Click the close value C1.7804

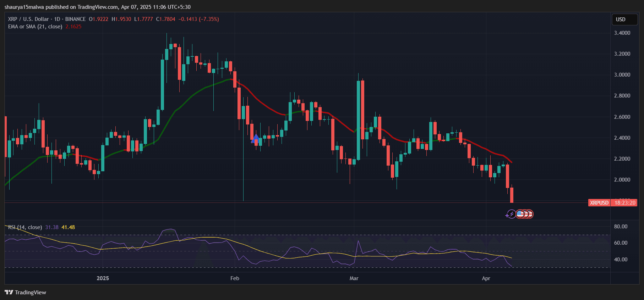(x=165, y=19)
